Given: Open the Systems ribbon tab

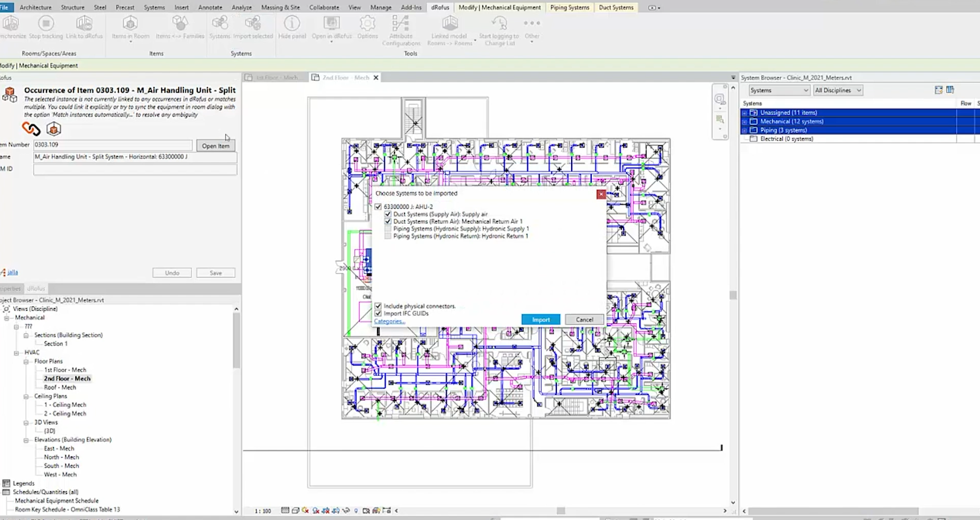Looking at the screenshot, I should point(154,7).
